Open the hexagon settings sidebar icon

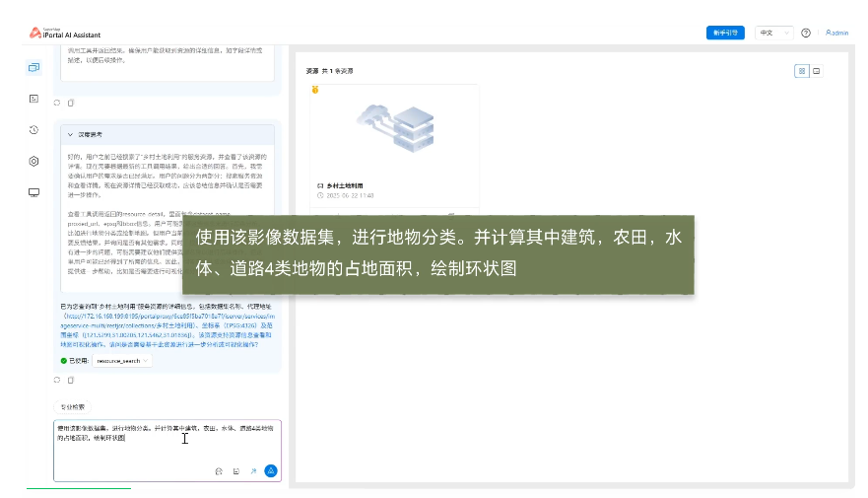click(33, 161)
